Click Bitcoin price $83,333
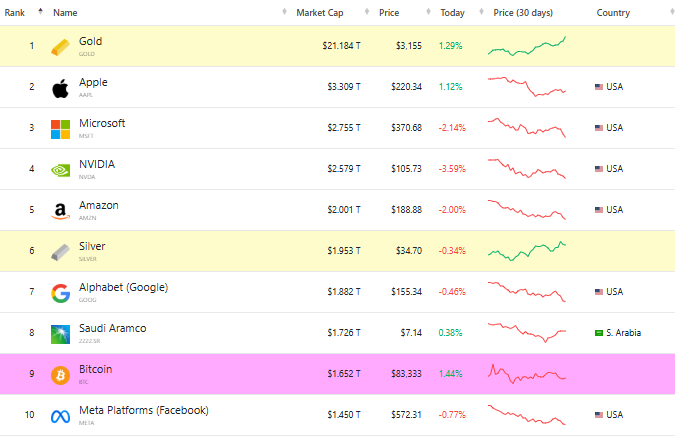Viewport: 675px width, 436px height. (406, 374)
